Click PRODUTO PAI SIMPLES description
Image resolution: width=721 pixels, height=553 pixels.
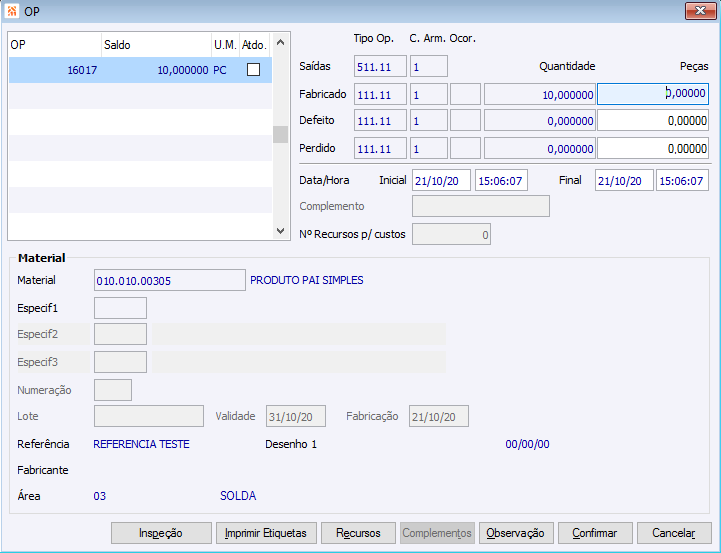pos(307,280)
